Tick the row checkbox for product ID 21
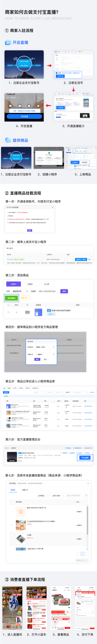 (8, 312)
